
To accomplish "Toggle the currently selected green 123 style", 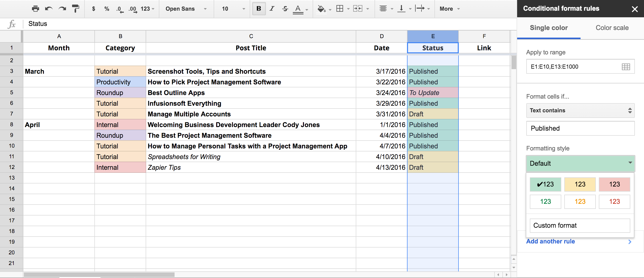I will pyautogui.click(x=546, y=184).
